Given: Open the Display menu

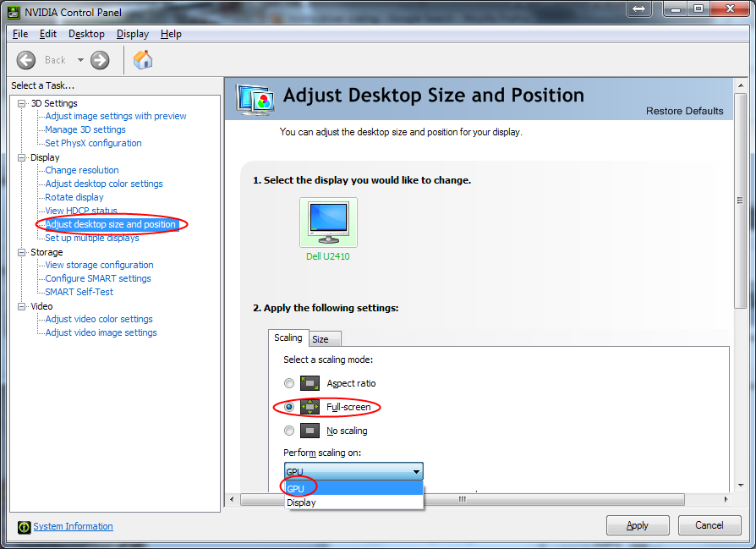Looking at the screenshot, I should click(x=133, y=34).
